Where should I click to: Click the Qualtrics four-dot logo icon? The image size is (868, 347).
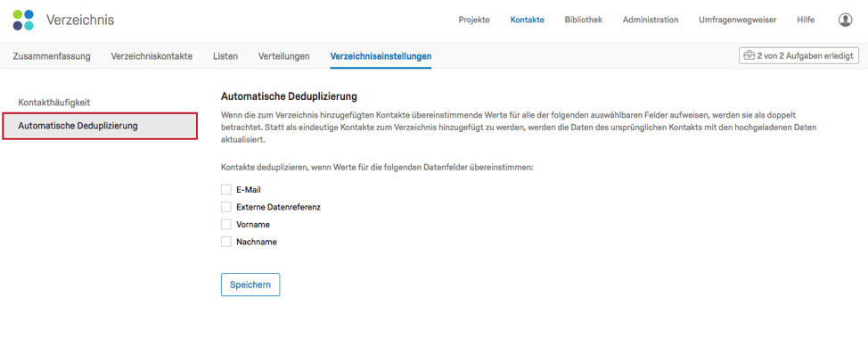23,20
